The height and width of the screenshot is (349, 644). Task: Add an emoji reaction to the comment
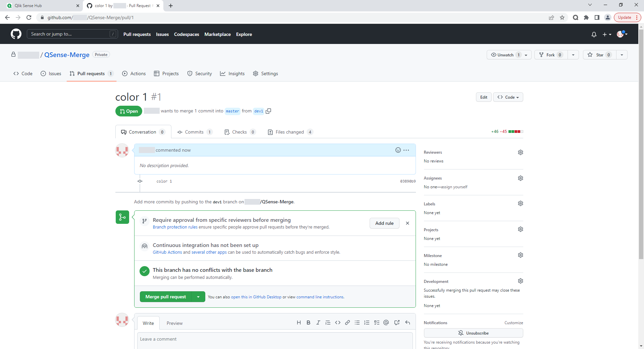pos(398,150)
